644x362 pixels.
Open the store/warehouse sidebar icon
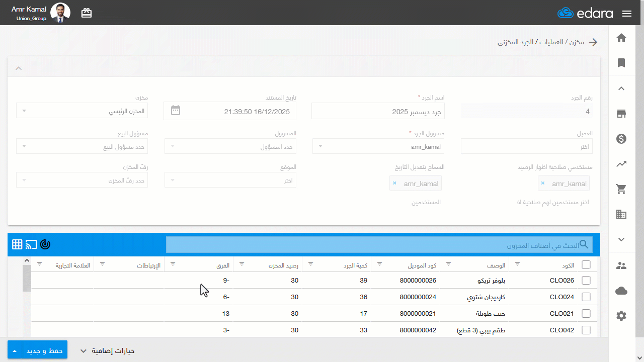click(621, 114)
